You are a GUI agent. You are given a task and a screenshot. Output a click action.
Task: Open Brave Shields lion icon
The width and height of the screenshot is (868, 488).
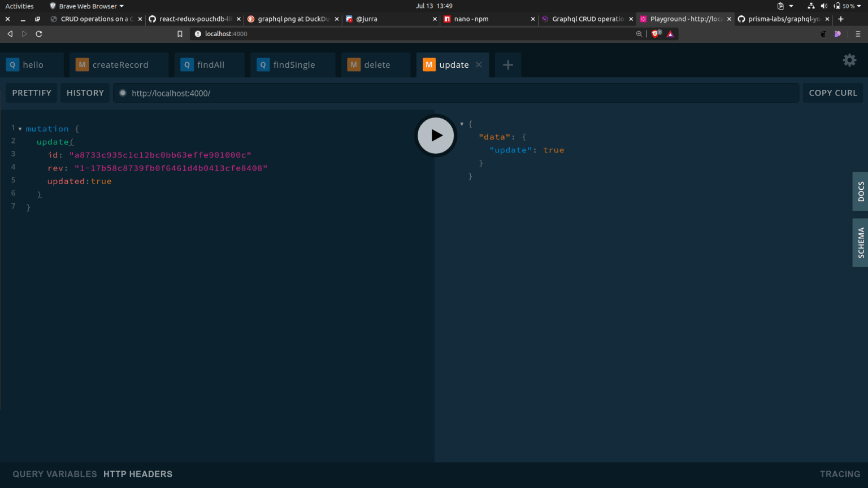click(656, 34)
